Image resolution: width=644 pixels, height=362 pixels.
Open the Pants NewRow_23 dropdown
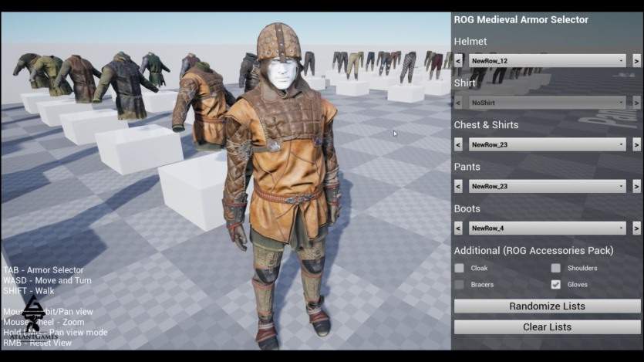click(547, 186)
